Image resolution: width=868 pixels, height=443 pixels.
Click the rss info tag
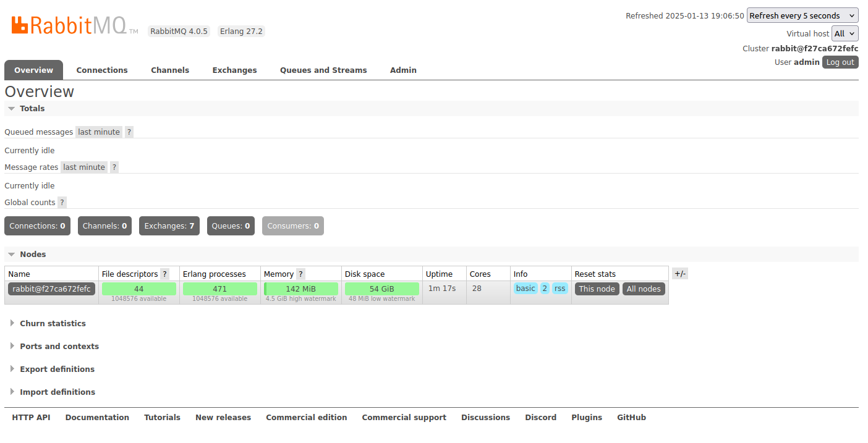tap(560, 289)
